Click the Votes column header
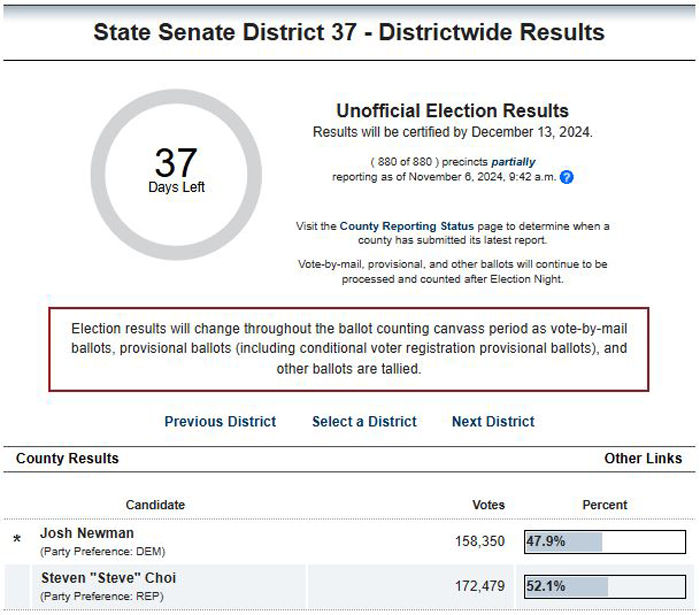Screen dimensions: 700x615 point(488,505)
